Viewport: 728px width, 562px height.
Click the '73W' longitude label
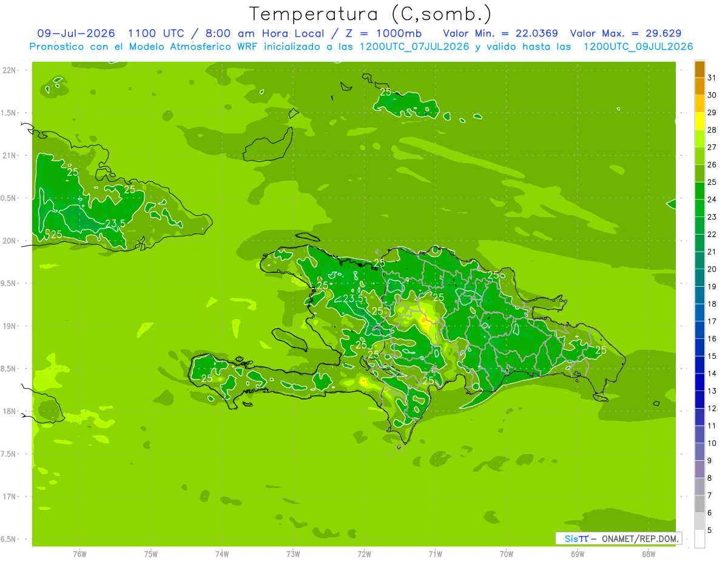(x=293, y=554)
